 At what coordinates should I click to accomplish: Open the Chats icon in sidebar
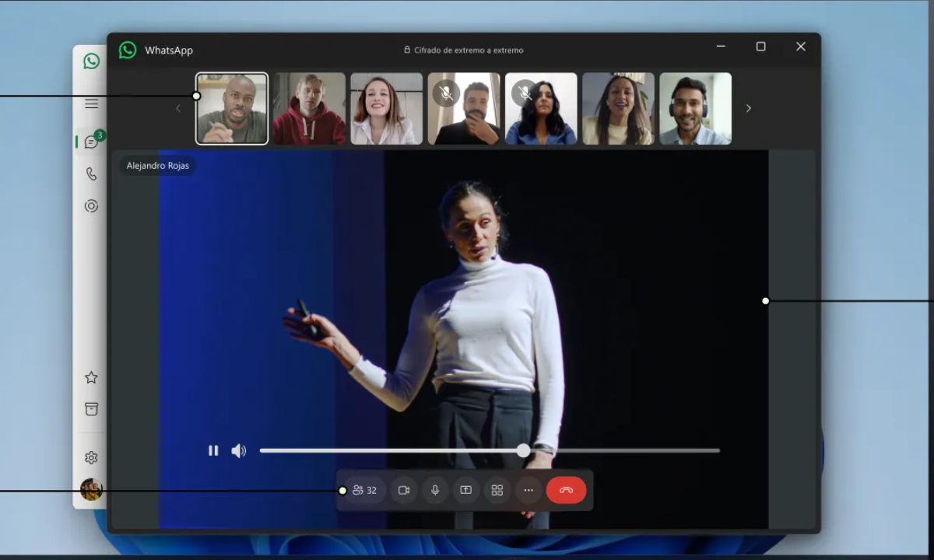tap(91, 142)
